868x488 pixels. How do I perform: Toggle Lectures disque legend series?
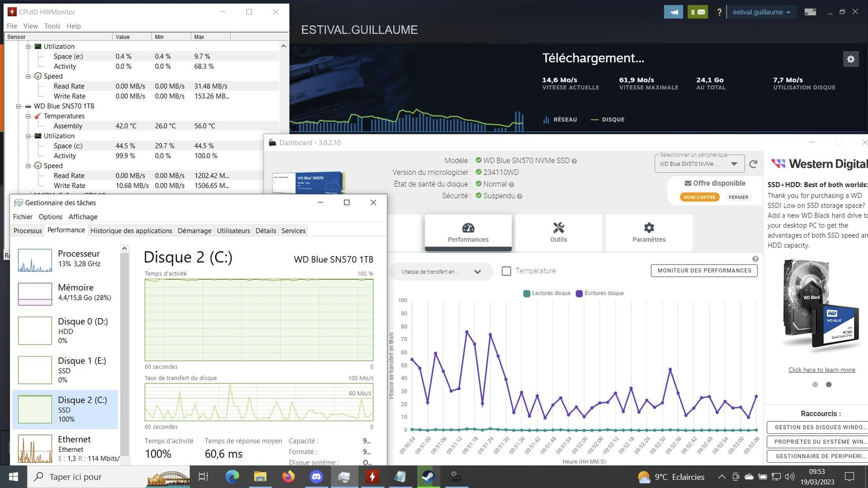(x=547, y=293)
